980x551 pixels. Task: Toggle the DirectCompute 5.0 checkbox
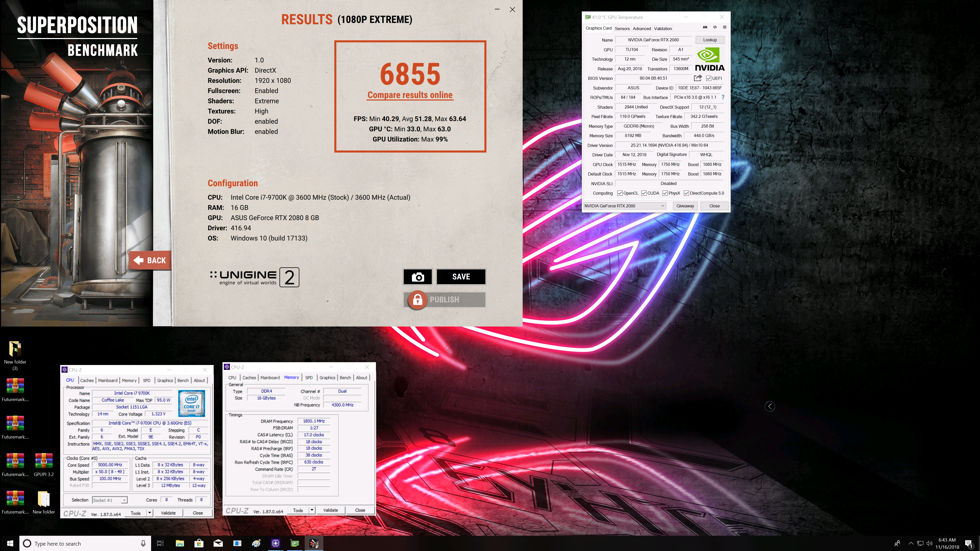point(686,193)
